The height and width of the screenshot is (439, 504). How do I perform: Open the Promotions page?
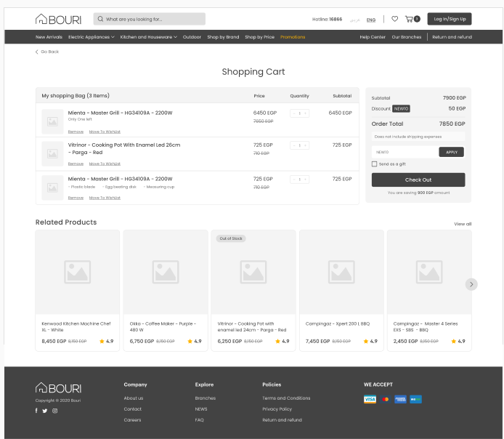tap(293, 37)
